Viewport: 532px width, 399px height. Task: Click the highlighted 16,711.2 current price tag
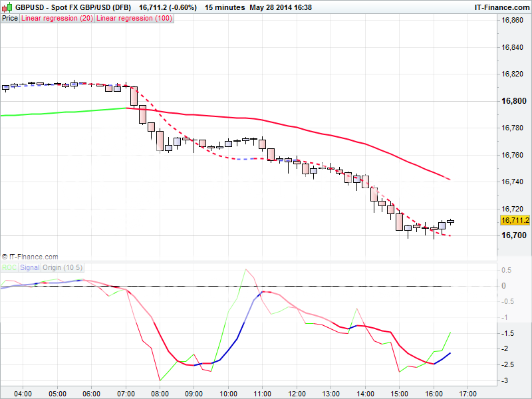pos(515,220)
